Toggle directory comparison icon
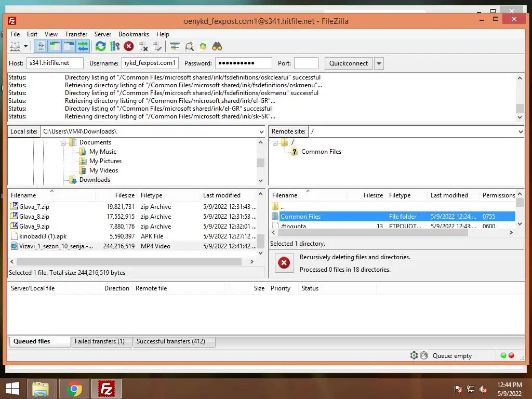 pyautogui.click(x=189, y=46)
